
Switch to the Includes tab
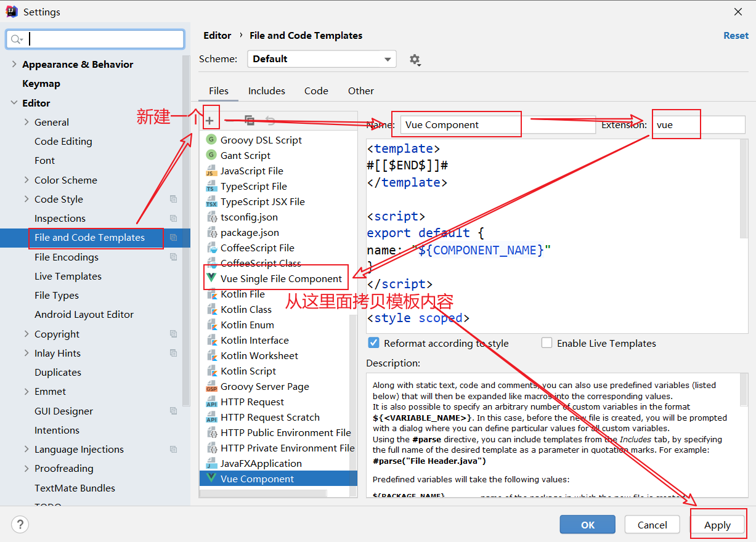(266, 91)
